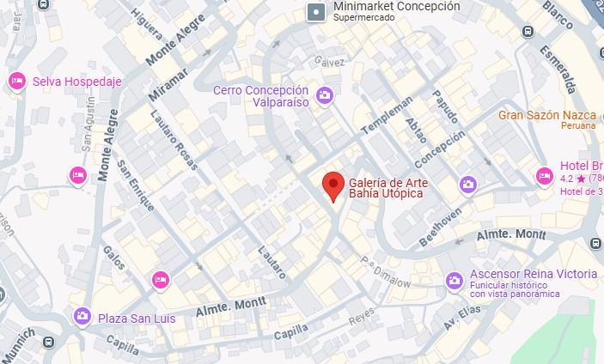Click the red Galería de Arte Bahía Utópica pin
Viewport: 604px width, 364px height.
(333, 187)
